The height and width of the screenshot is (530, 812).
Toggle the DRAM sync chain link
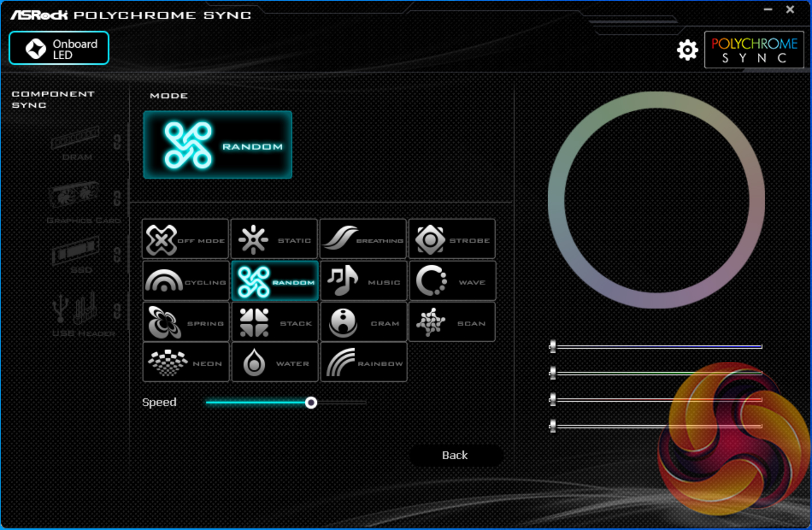pyautogui.click(x=117, y=141)
